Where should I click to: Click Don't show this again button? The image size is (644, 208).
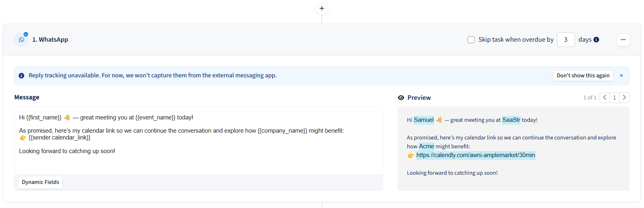tap(583, 76)
